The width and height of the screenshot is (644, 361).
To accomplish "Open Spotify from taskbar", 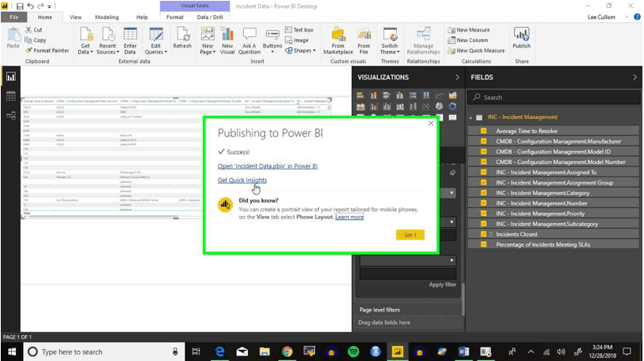I will coord(354,352).
